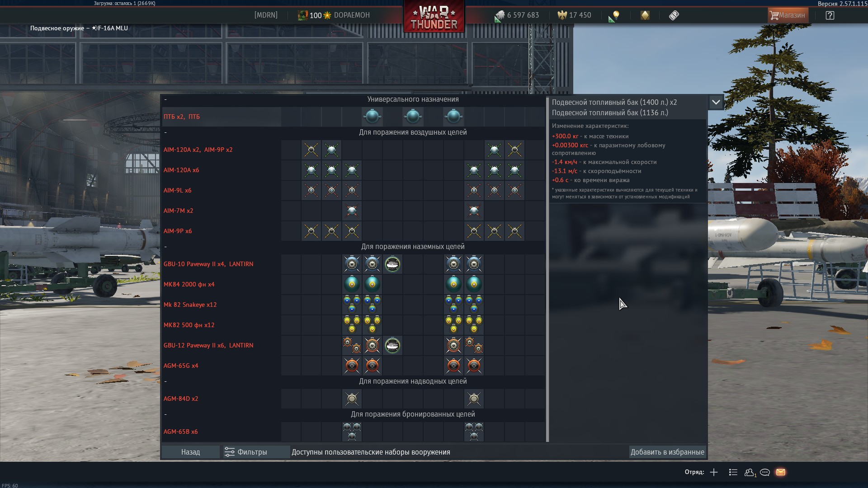The height and width of the screenshot is (488, 868).
Task: Click the left AGM-84D missile icon
Action: click(352, 399)
